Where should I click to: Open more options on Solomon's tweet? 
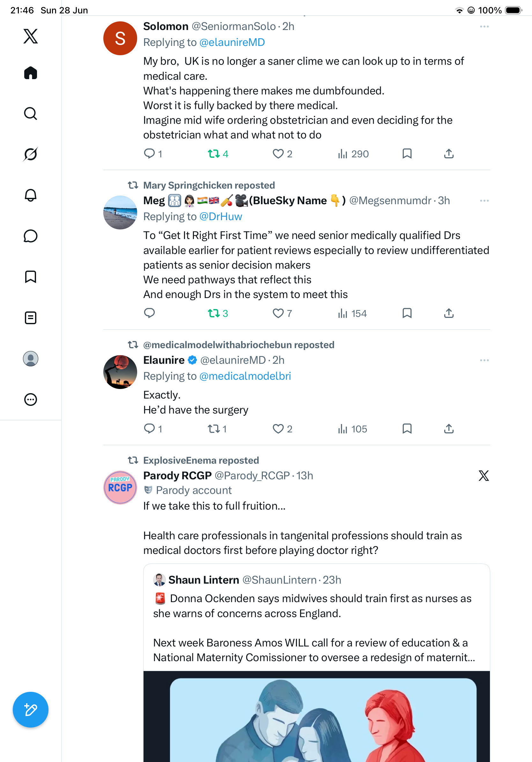click(484, 26)
